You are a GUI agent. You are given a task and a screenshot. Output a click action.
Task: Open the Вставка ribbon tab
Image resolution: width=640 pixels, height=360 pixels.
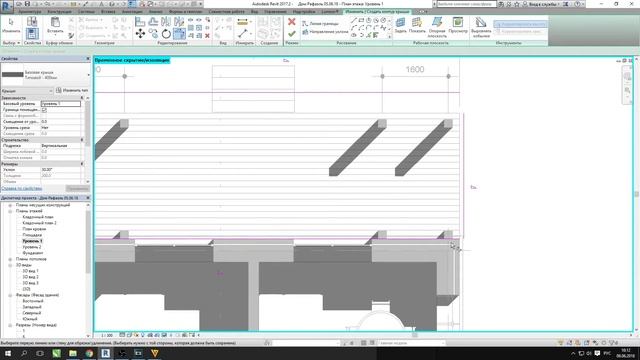click(108, 11)
